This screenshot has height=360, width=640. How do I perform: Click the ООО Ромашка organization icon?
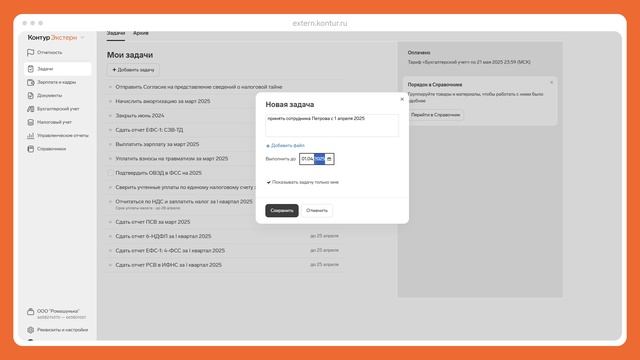point(31,312)
